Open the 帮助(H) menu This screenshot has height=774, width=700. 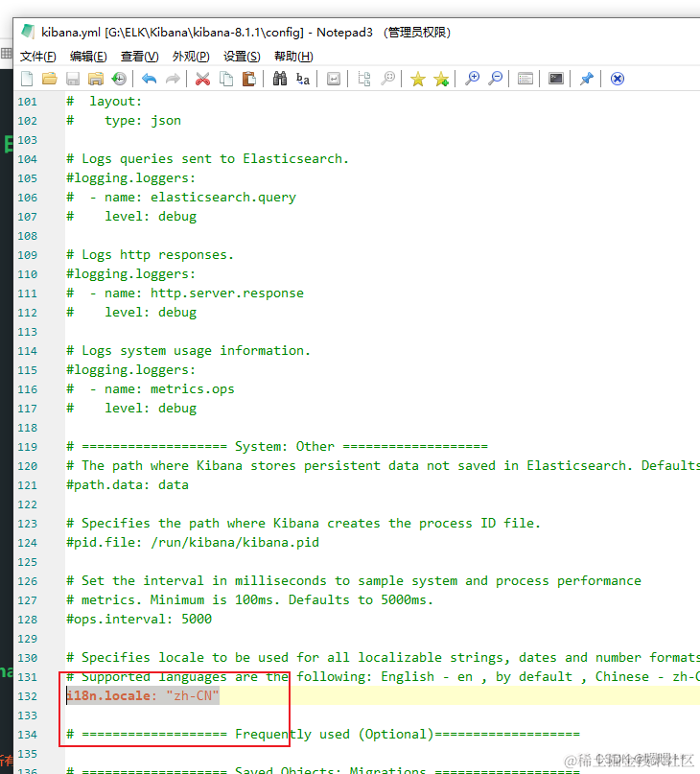point(293,57)
